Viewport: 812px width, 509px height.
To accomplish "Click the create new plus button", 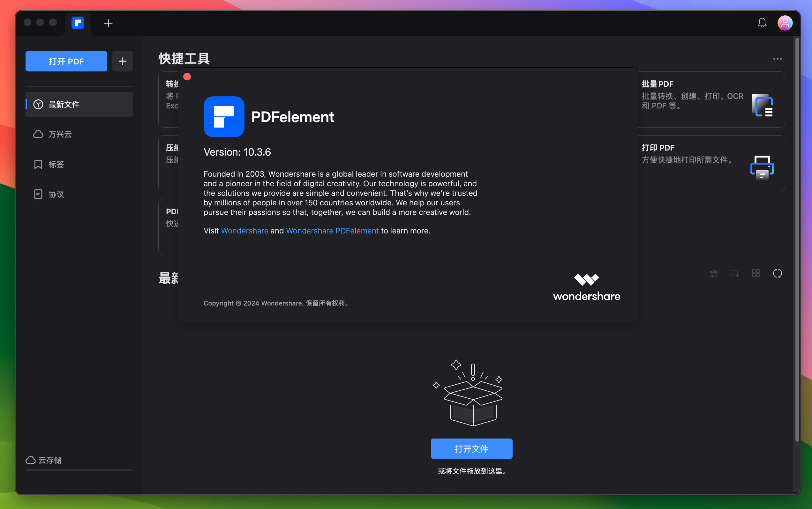I will click(x=122, y=61).
